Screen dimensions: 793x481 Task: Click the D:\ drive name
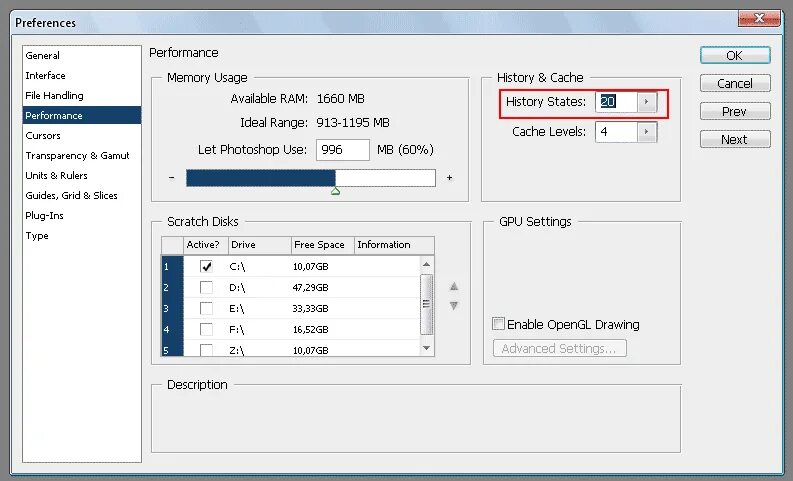pyautogui.click(x=237, y=288)
